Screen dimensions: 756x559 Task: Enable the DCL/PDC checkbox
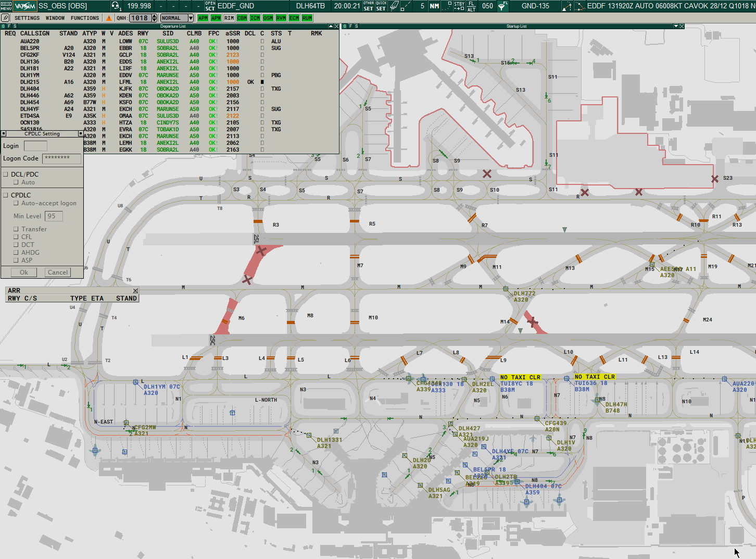[6, 174]
